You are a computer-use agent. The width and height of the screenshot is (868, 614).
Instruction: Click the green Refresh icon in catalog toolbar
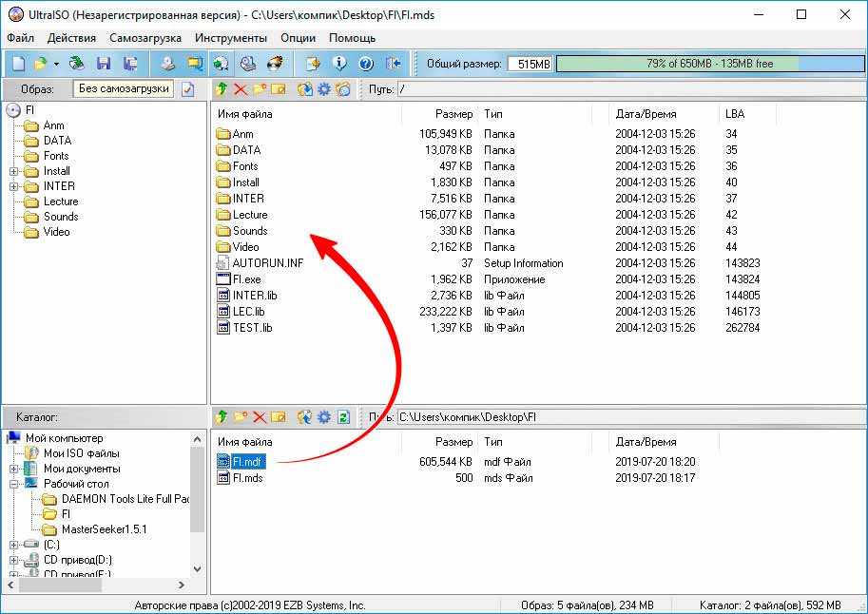tap(343, 417)
